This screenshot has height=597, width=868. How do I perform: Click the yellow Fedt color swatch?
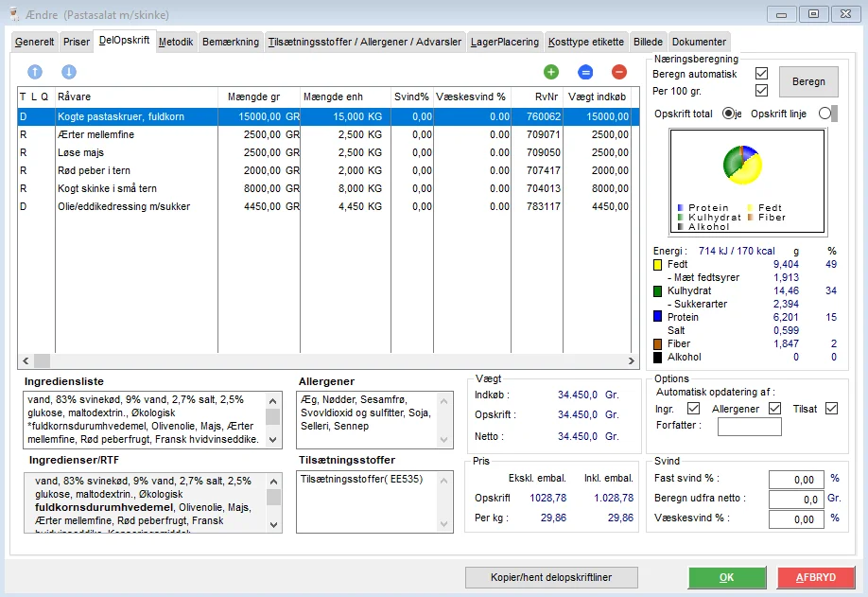click(659, 265)
